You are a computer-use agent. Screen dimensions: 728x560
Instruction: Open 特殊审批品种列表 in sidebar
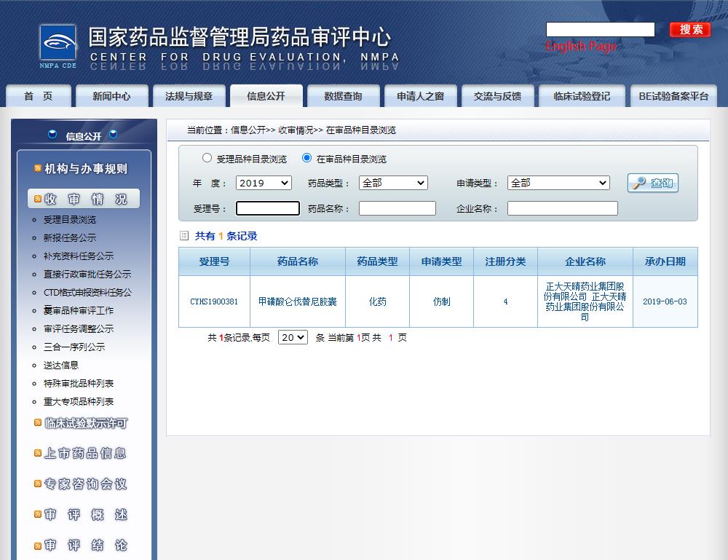[x=79, y=383]
